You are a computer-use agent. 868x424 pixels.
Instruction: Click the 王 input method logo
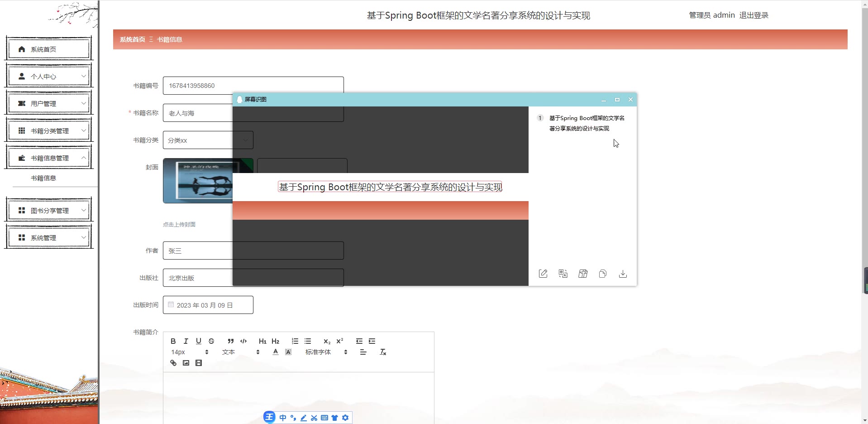coord(269,417)
